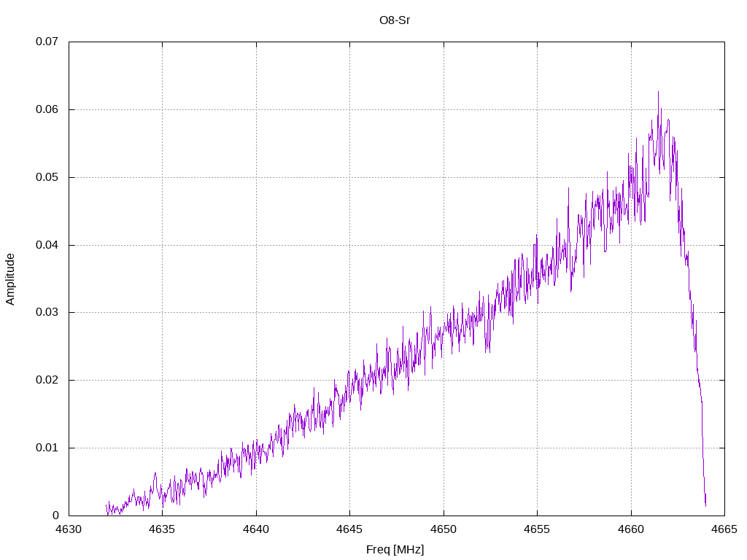
Task: Click the 0.05 y-axis tick label
Action: 47,177
